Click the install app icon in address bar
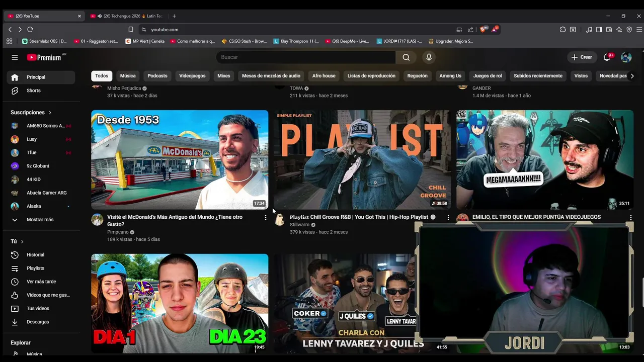Image resolution: width=644 pixels, height=362 pixels. pyautogui.click(x=459, y=30)
